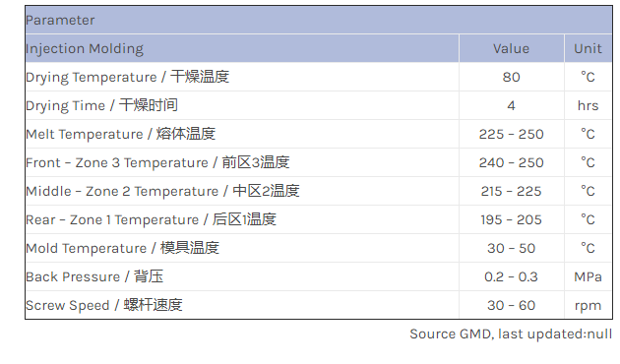This screenshot has width=620, height=364.
Task: Select the Screw Speed row label
Action: point(104,305)
